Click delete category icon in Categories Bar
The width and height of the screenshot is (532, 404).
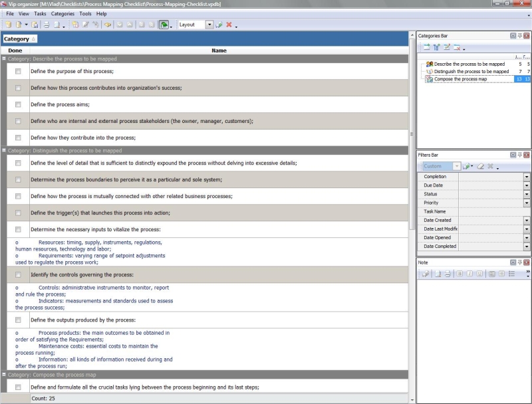pyautogui.click(x=457, y=47)
